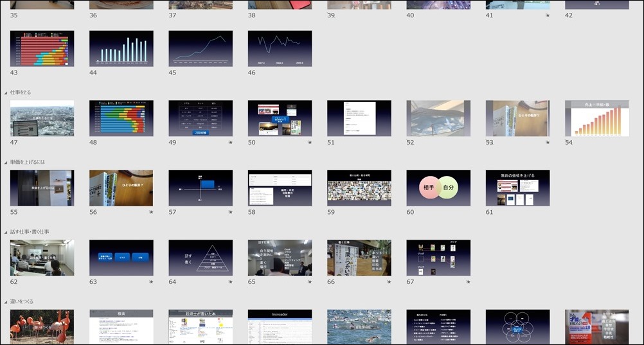Select slide 62 seminar room photo

click(42, 258)
